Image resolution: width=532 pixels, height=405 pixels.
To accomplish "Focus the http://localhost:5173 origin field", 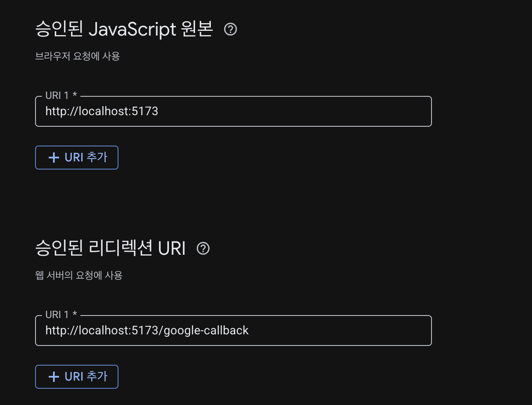I will [233, 112].
